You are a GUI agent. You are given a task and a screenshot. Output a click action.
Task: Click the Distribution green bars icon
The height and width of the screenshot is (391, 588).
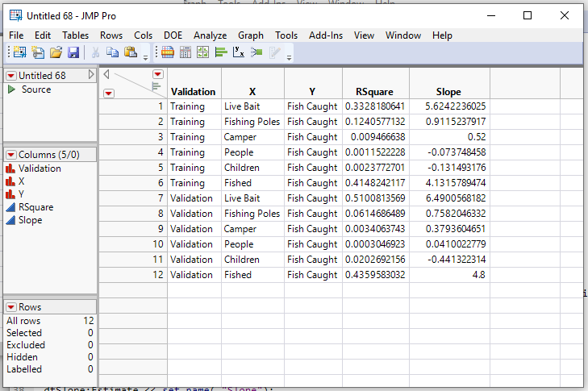tap(221, 52)
